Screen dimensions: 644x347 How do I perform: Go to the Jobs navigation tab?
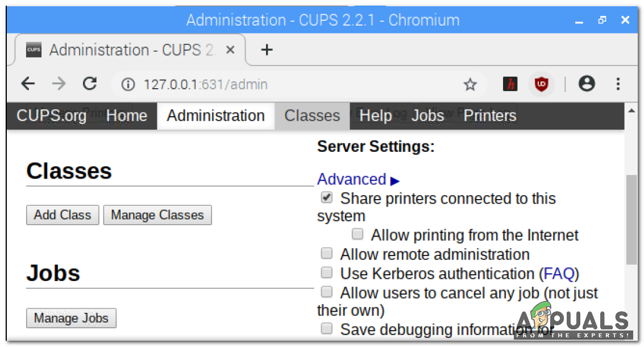[x=427, y=116]
